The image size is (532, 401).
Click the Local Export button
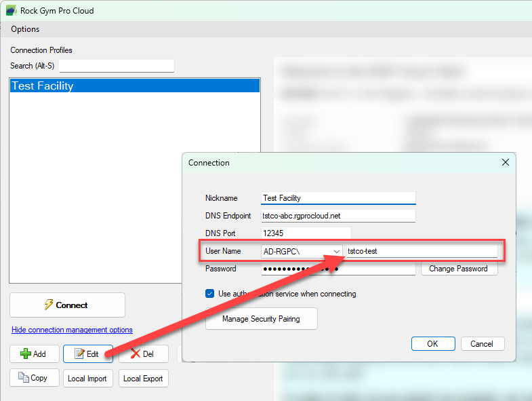coord(144,378)
